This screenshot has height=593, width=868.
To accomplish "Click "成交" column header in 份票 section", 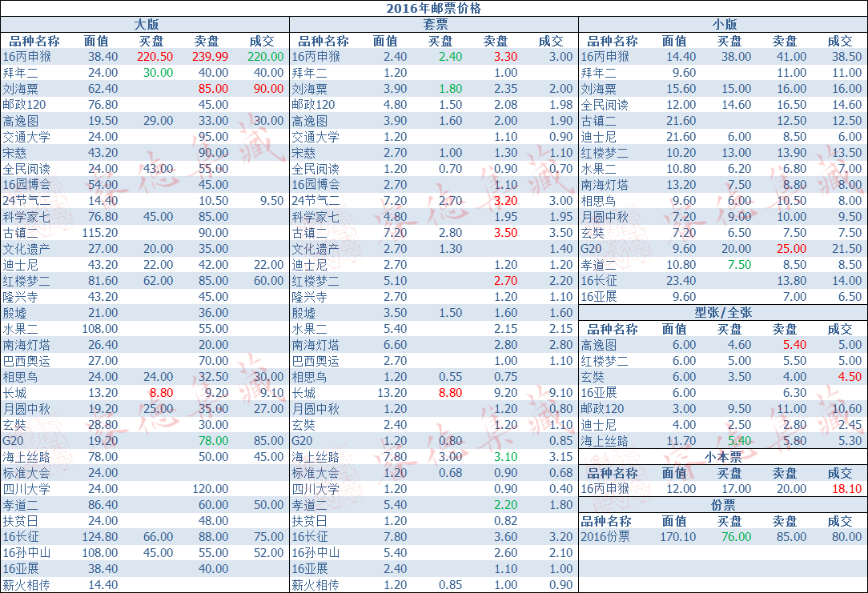I will (x=840, y=521).
